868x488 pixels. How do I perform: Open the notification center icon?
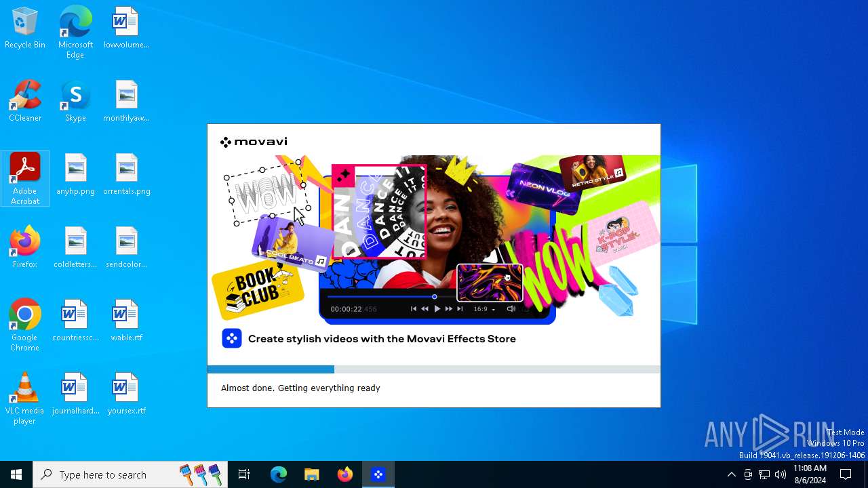tap(846, 474)
